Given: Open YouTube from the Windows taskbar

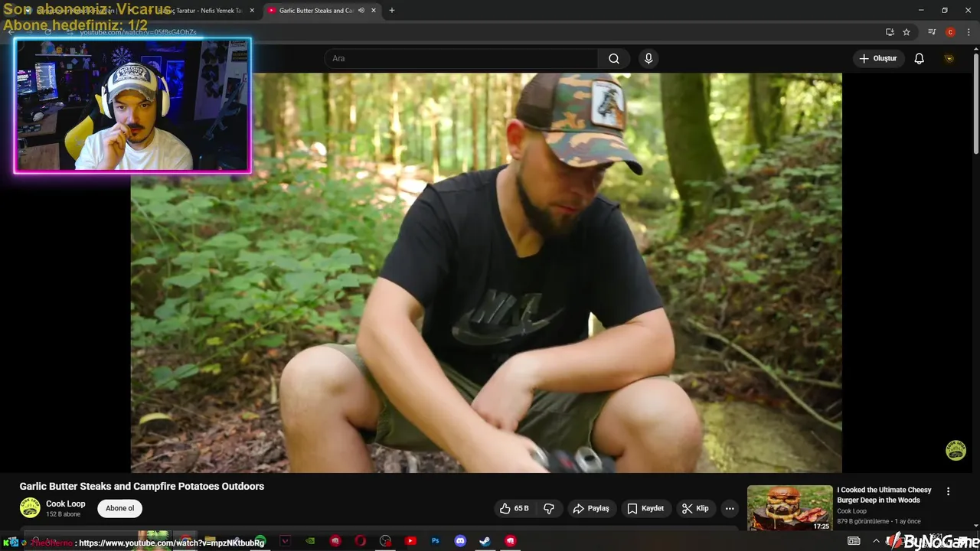Looking at the screenshot, I should (x=410, y=541).
